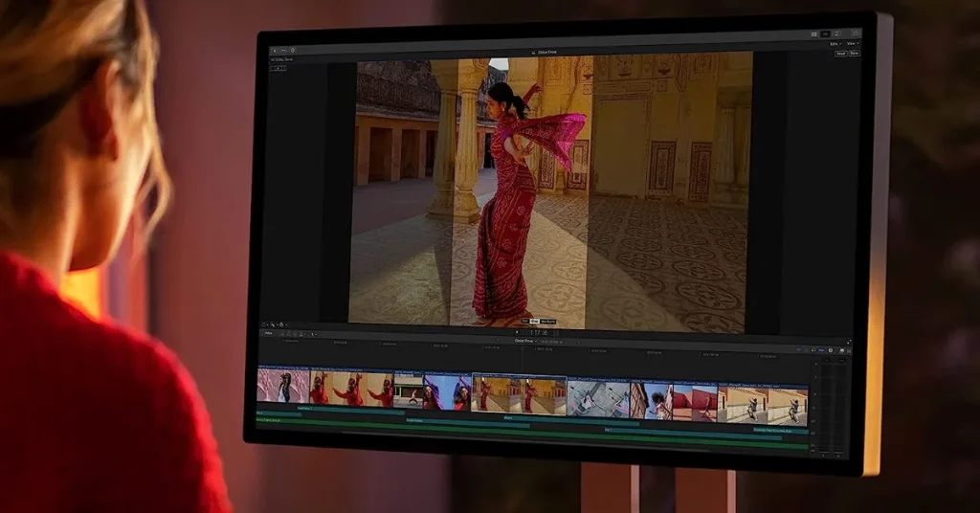Toggle the browser layout icon in the top-right toolbar
Viewport: 980px width, 513px height.
813,34
